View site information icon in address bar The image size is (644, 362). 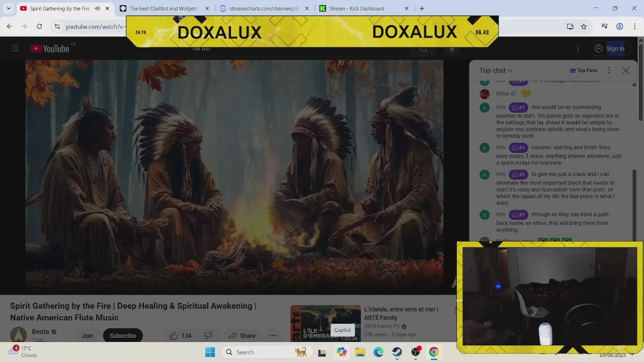point(57,27)
